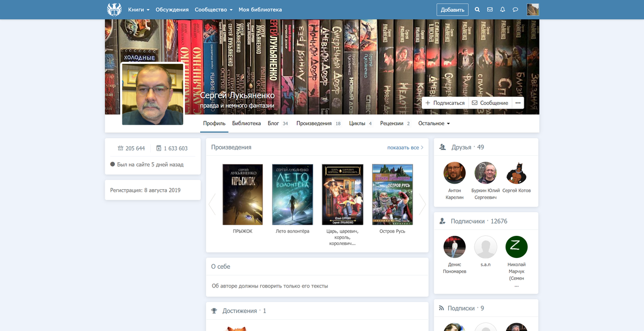Click the Friends panel people icon

tap(443, 147)
